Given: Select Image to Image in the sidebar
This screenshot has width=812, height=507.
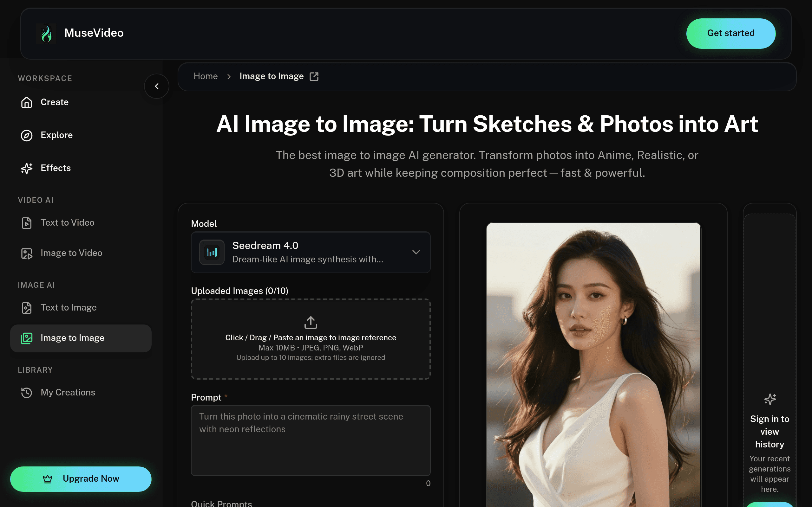Looking at the screenshot, I should click(81, 338).
